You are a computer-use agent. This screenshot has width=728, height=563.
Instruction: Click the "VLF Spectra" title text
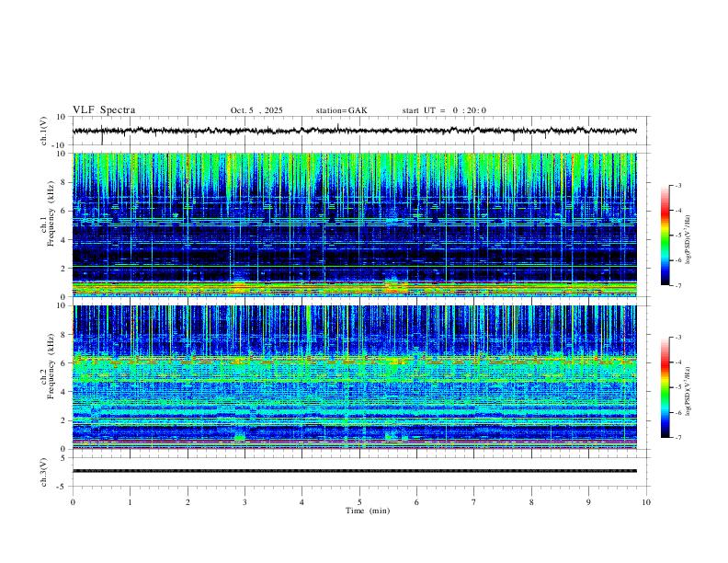104,110
